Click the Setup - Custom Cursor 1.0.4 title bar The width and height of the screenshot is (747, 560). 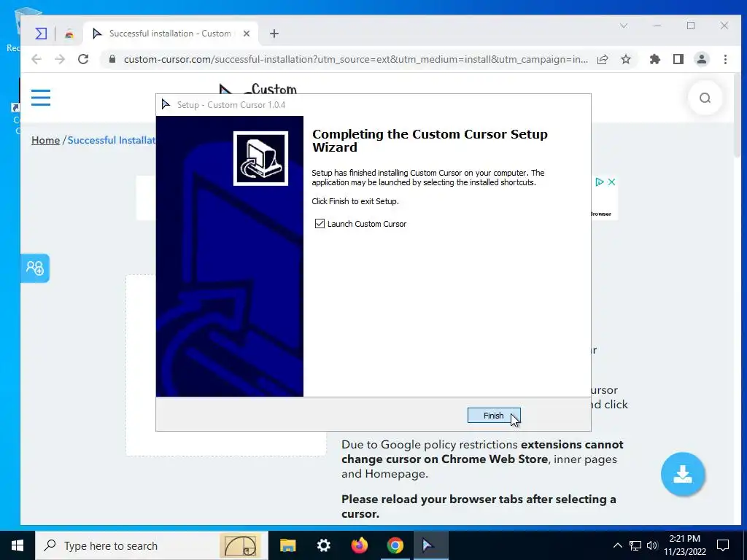point(373,105)
